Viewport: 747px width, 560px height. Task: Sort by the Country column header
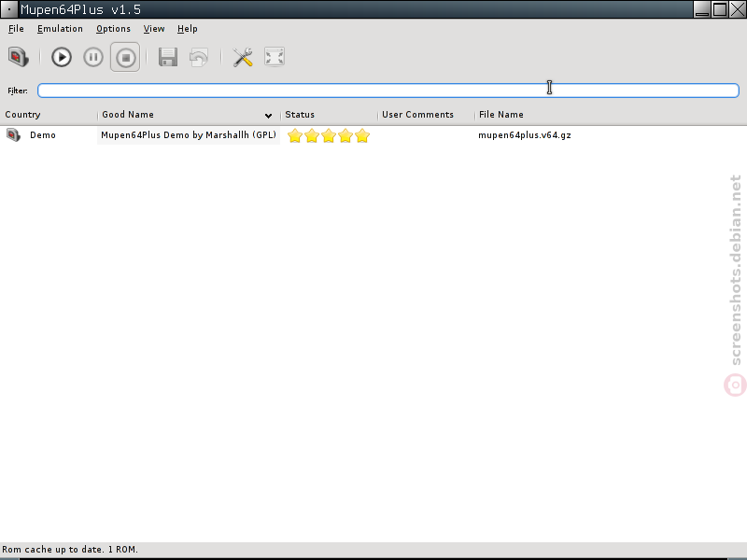[x=49, y=115]
